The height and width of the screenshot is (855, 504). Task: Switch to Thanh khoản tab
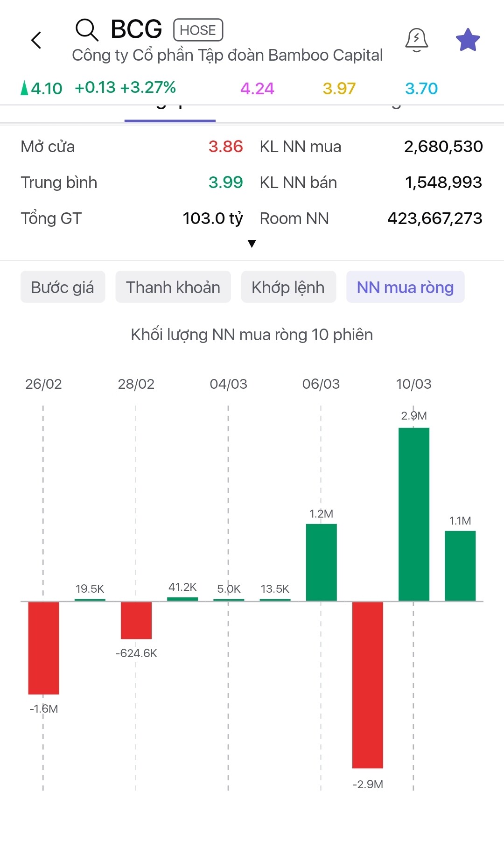(173, 287)
